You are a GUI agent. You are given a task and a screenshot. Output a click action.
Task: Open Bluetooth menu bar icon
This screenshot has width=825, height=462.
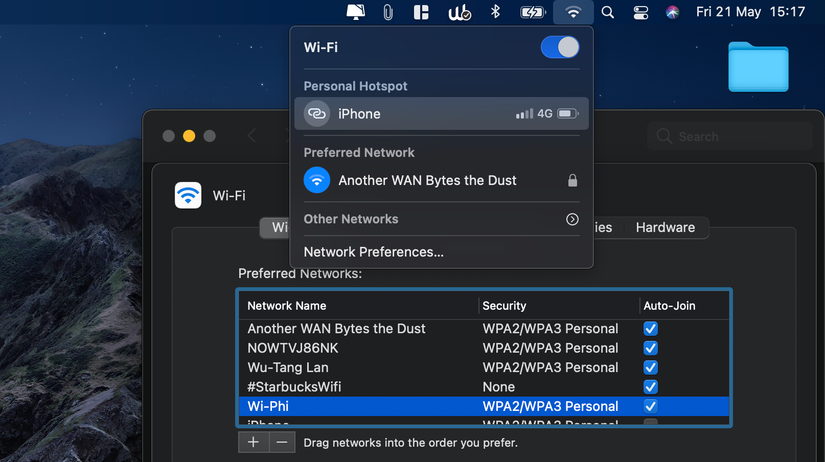494,12
